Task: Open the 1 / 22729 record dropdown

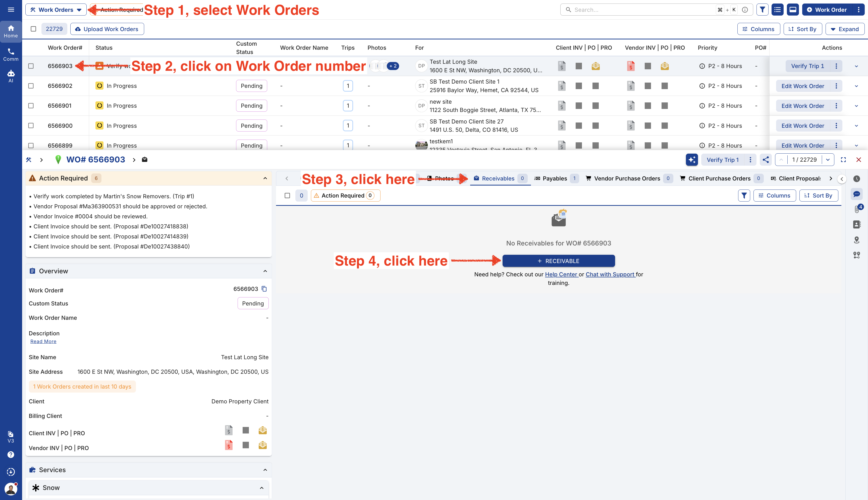Action: (x=828, y=160)
